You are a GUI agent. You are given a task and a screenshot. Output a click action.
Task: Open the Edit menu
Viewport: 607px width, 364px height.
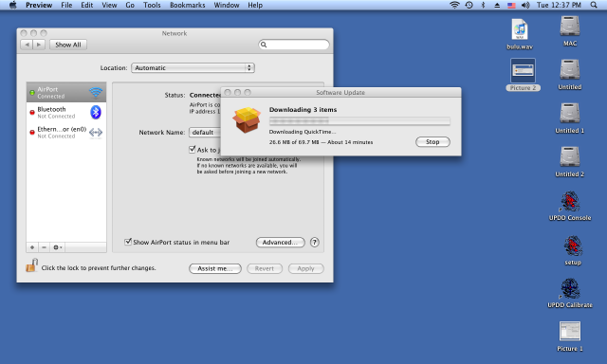[86, 5]
